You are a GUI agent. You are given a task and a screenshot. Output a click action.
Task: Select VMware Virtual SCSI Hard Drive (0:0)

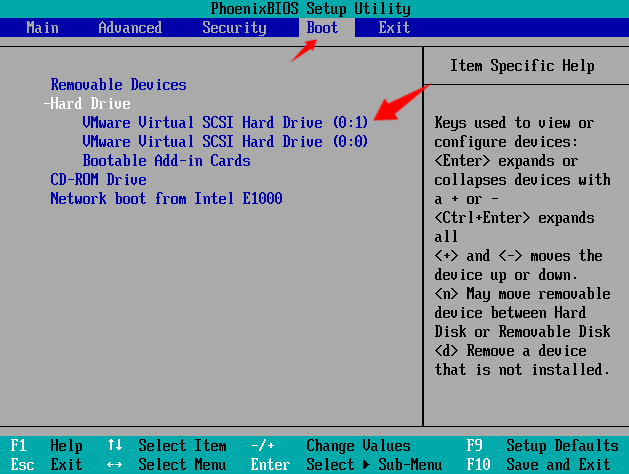225,142
